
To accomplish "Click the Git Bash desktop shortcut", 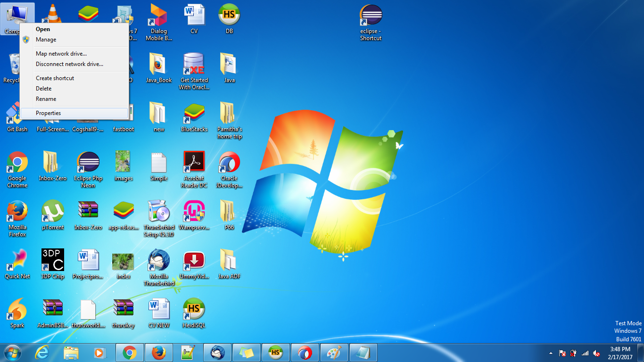I will coord(17,117).
